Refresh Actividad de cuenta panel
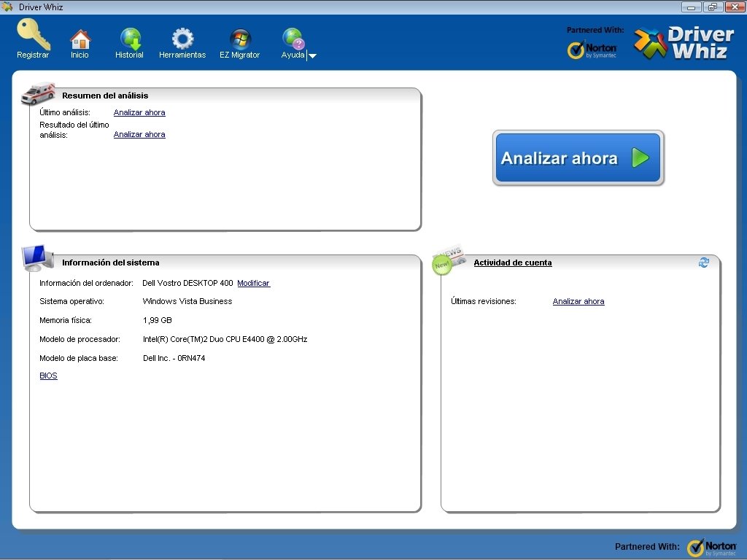Image resolution: width=747 pixels, height=560 pixels. pyautogui.click(x=704, y=262)
